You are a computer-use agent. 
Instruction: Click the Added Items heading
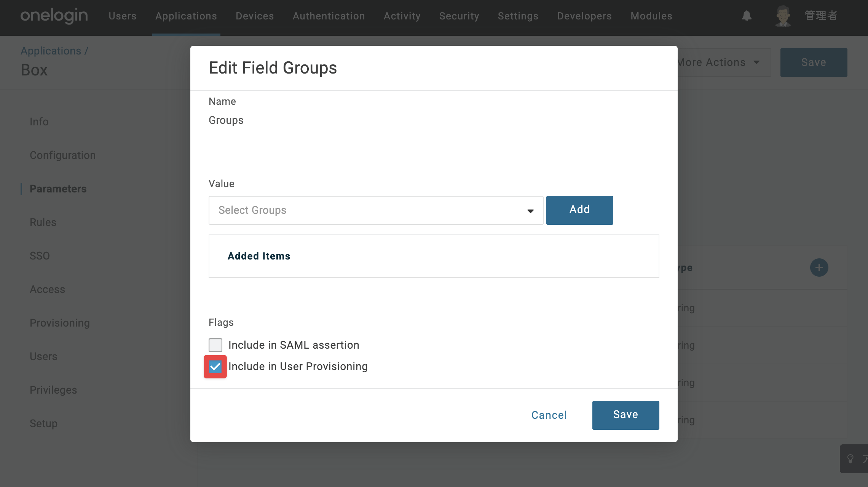[259, 256]
